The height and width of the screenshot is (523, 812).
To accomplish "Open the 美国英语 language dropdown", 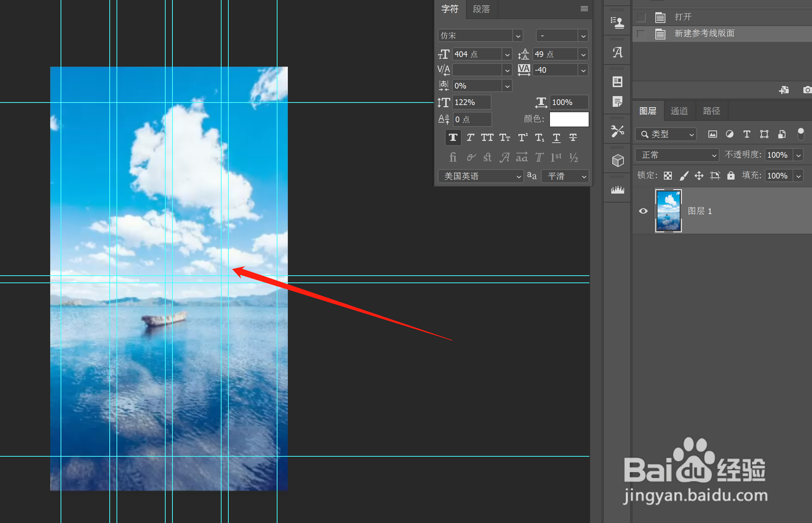I will [480, 176].
